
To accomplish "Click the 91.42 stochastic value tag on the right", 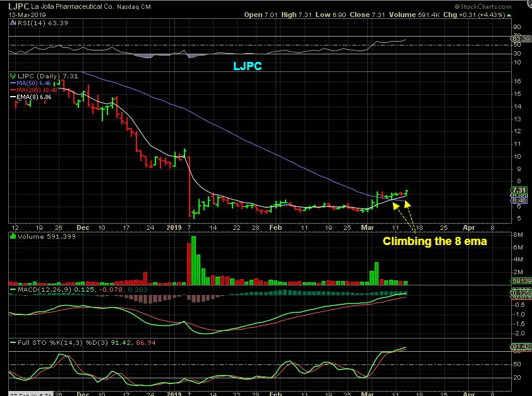I will 521,347.
